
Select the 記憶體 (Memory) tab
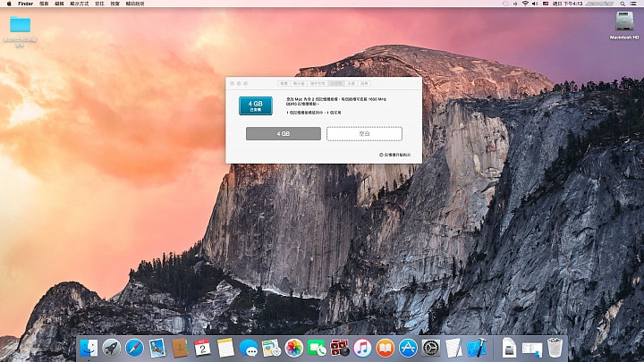(x=336, y=83)
